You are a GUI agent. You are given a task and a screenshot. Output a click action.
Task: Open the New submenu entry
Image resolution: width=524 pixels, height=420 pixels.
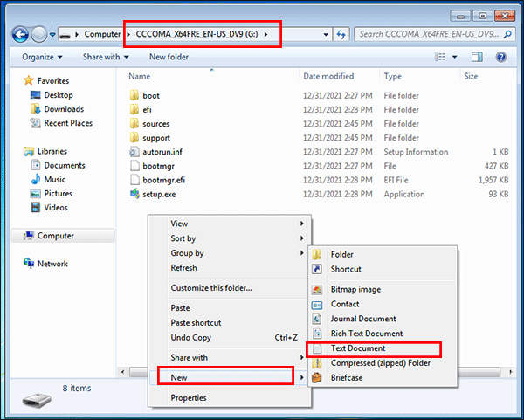pyautogui.click(x=230, y=377)
